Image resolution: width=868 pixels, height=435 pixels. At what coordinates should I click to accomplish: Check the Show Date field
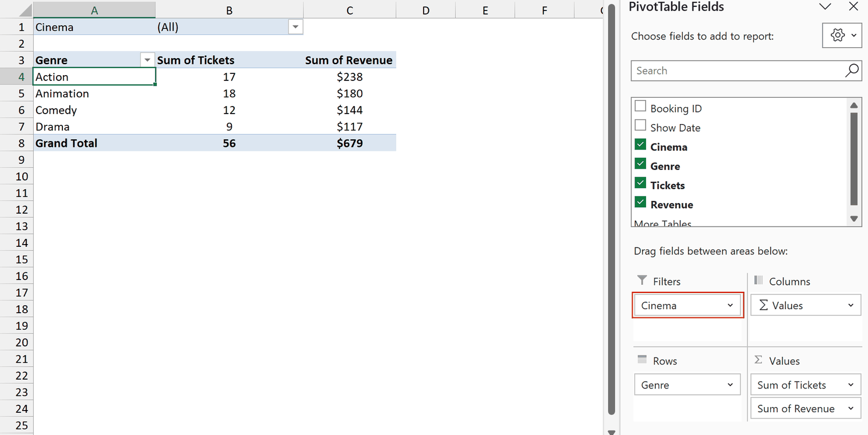point(640,125)
